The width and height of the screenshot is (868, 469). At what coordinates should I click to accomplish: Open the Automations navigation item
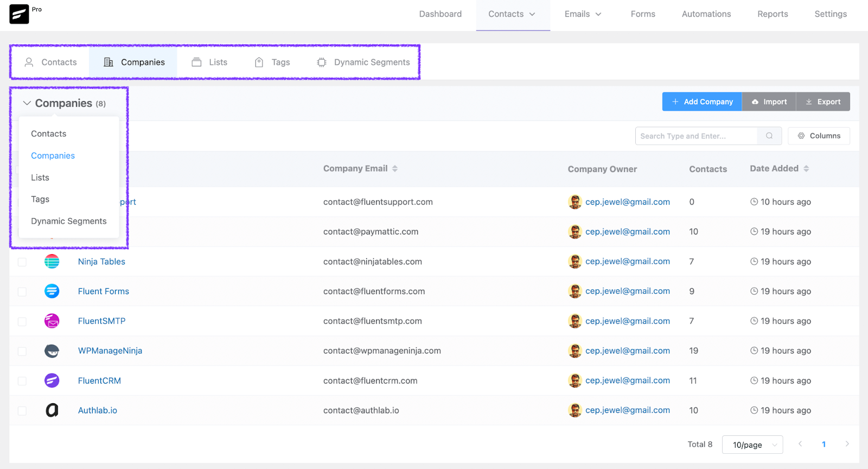coord(706,14)
